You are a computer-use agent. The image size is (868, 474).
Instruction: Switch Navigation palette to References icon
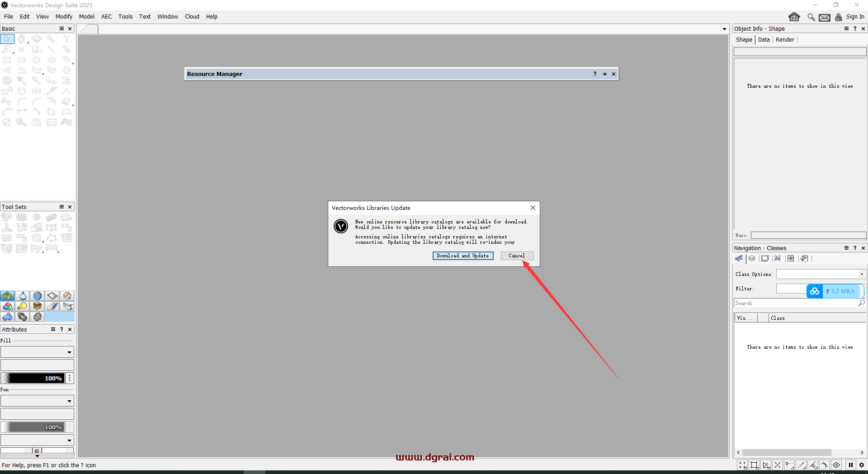804,259
